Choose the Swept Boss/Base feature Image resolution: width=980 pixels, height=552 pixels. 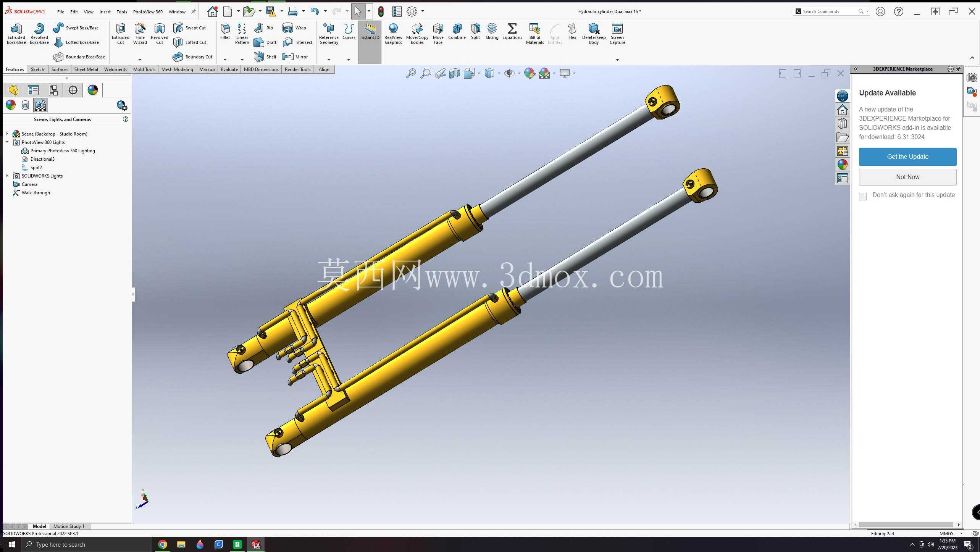(76, 27)
